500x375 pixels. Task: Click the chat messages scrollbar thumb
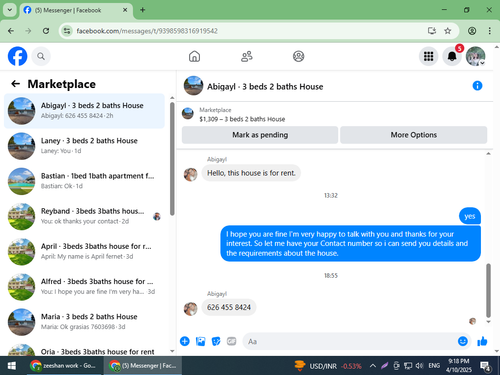click(x=488, y=290)
